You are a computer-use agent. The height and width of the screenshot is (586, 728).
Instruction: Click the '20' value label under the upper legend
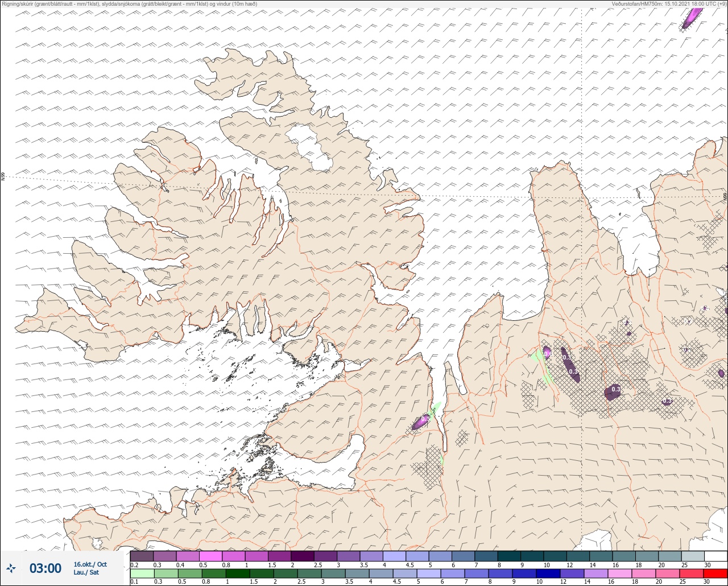pos(661,564)
